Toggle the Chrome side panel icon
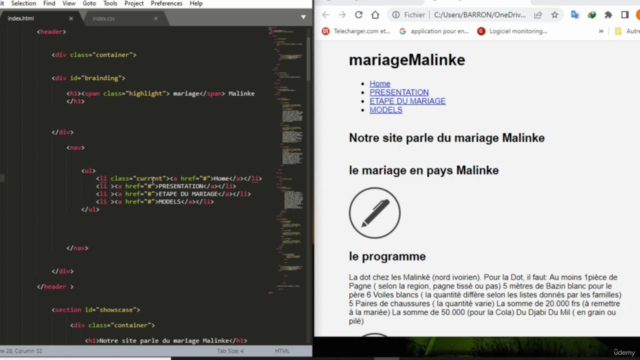 (x=625, y=15)
